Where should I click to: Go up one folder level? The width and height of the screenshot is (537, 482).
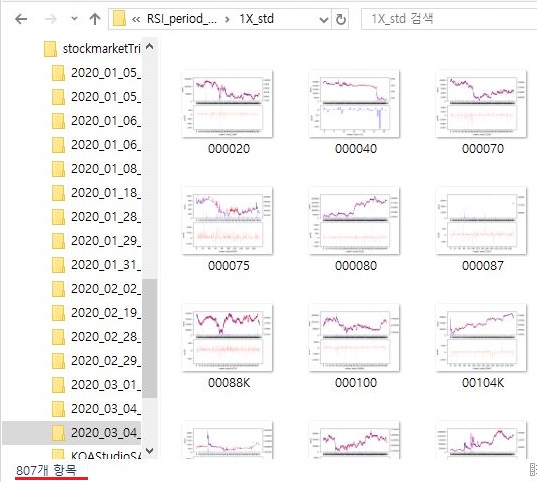pyautogui.click(x=95, y=19)
